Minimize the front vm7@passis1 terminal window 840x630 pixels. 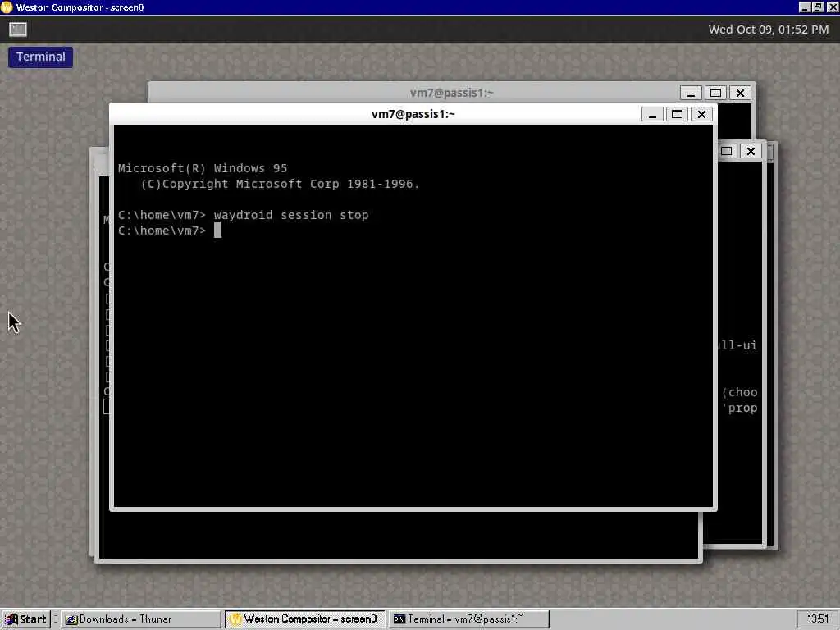[652, 114]
